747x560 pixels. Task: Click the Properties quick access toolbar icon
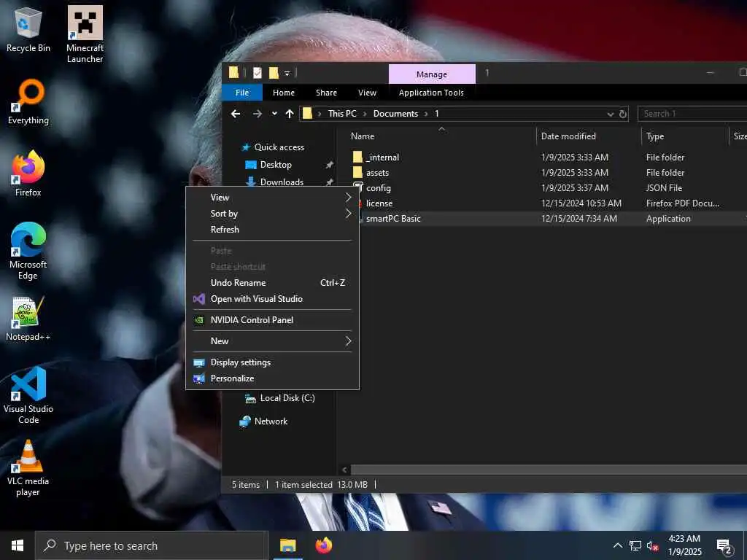pyautogui.click(x=258, y=73)
